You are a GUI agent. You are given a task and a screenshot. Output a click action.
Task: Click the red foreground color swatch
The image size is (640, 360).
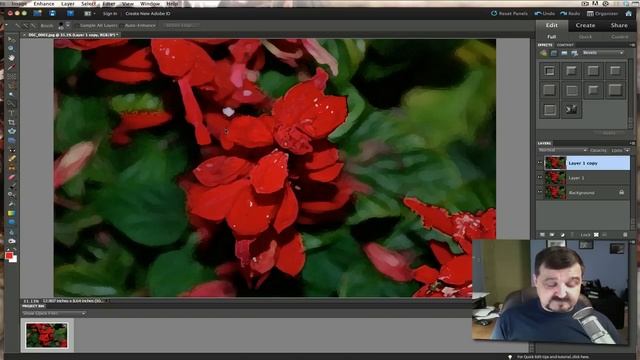9,256
